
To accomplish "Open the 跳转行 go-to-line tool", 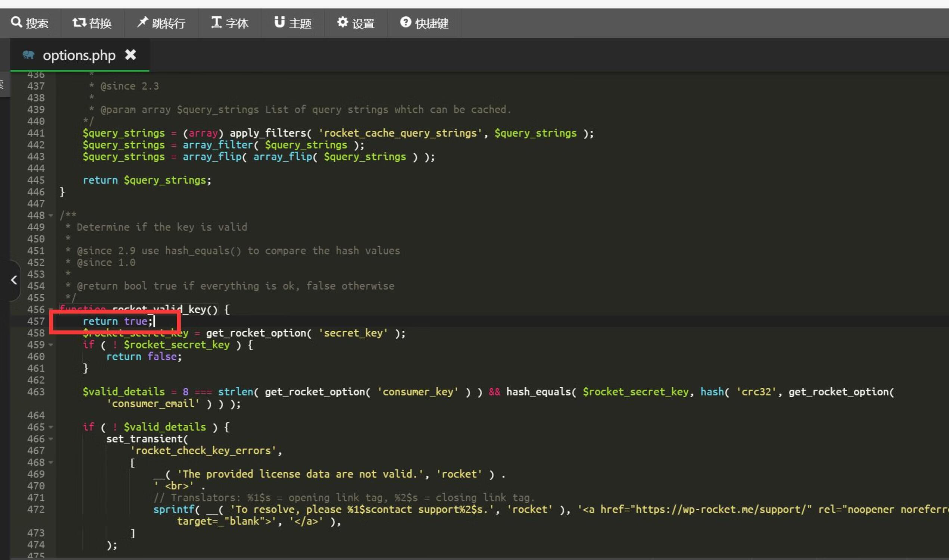I will tap(161, 23).
